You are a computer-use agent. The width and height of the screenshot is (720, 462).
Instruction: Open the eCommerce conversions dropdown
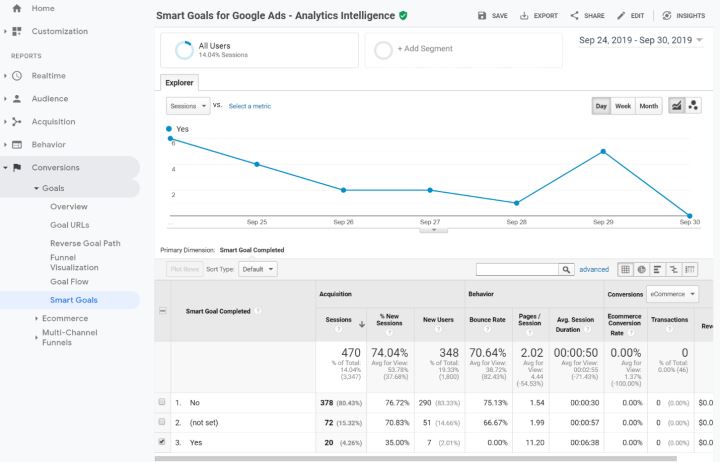672,294
